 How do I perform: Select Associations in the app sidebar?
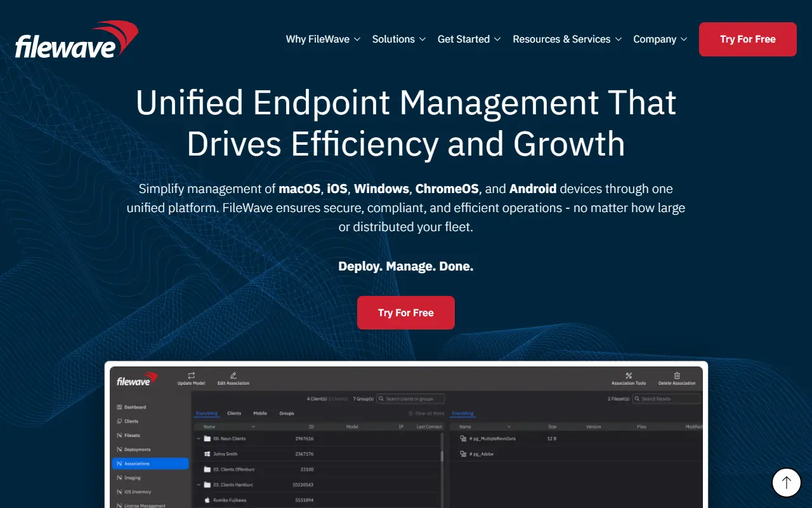pyautogui.click(x=150, y=464)
